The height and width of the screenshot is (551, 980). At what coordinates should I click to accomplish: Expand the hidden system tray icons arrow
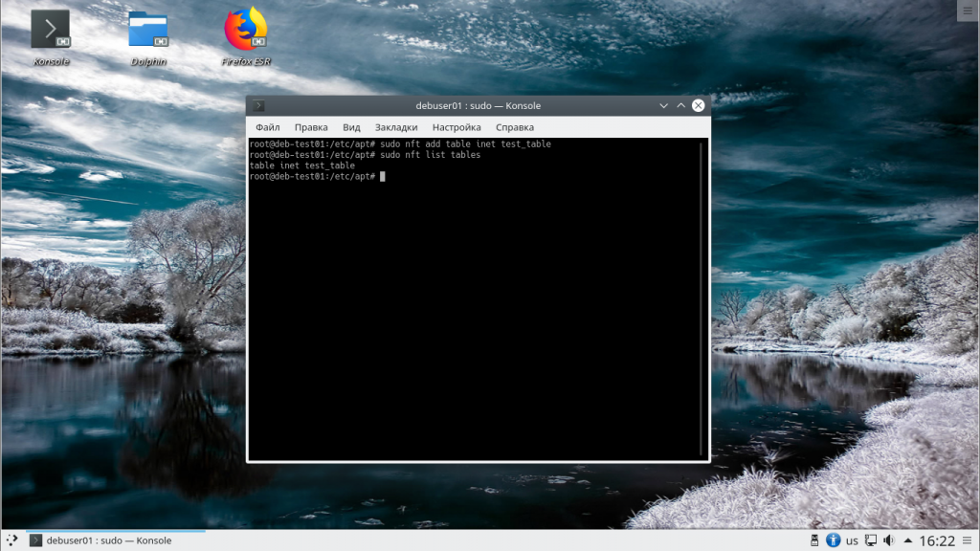(907, 540)
